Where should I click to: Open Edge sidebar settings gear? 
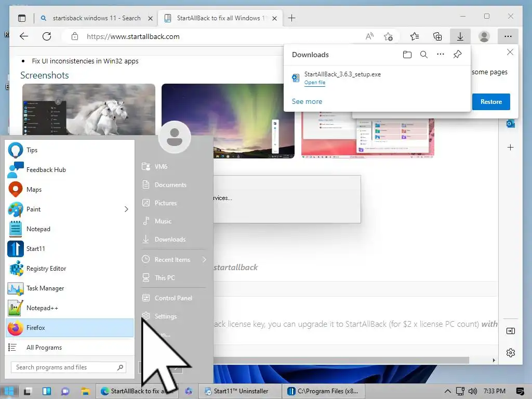tap(510, 353)
